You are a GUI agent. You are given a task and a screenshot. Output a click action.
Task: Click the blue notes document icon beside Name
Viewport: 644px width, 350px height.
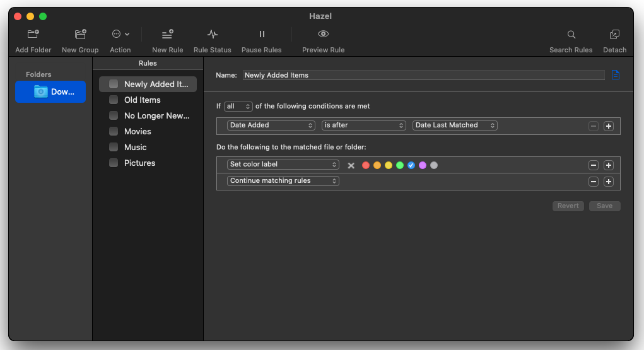point(616,75)
